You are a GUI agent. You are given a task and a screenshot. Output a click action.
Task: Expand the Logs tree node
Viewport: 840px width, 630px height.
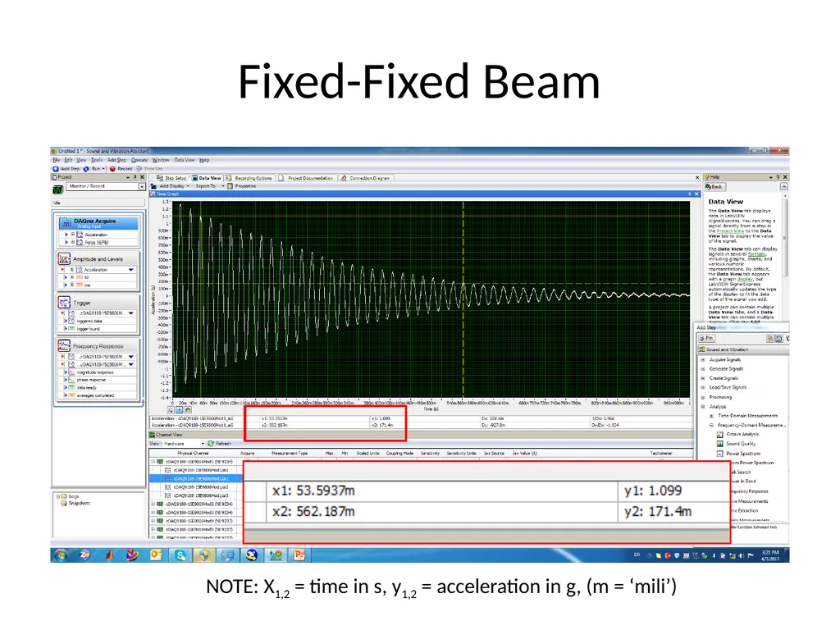[x=57, y=496]
